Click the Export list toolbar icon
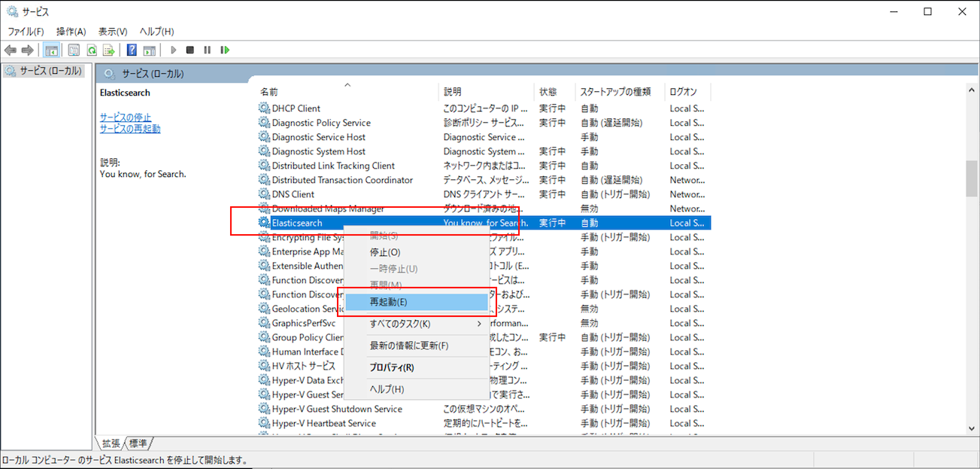 (x=110, y=50)
